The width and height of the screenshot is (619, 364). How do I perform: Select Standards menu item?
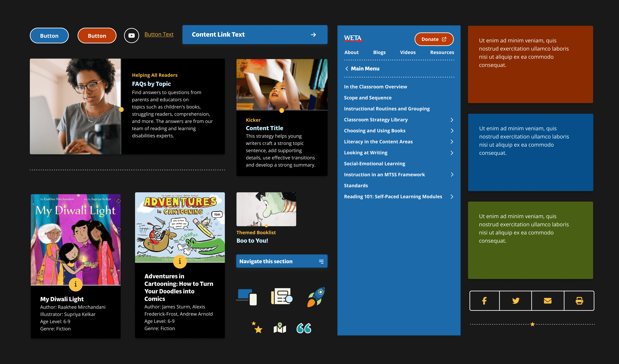pos(356,186)
